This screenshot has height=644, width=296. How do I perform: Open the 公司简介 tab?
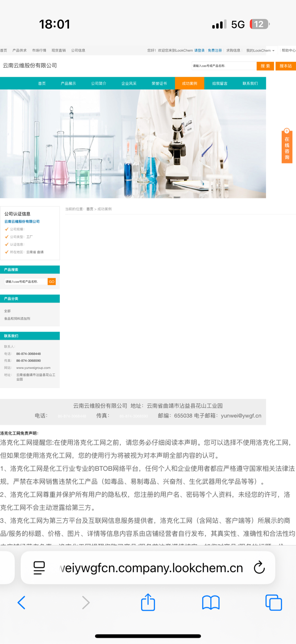pyautogui.click(x=99, y=83)
